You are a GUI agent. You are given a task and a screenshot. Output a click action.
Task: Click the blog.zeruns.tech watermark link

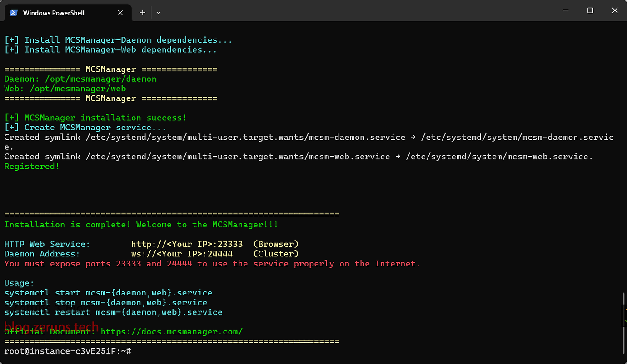[51, 327]
